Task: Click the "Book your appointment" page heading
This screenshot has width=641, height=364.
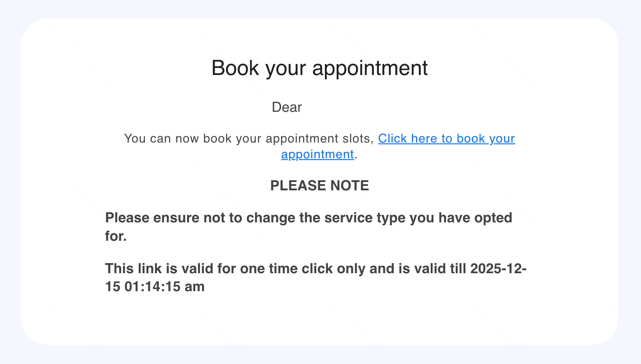Action: [319, 68]
